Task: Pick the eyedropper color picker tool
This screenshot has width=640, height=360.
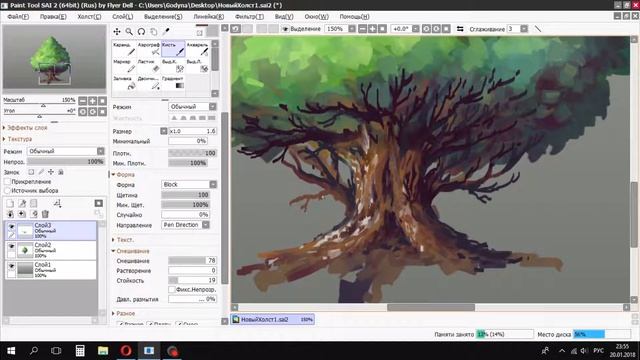Action: 166,31
